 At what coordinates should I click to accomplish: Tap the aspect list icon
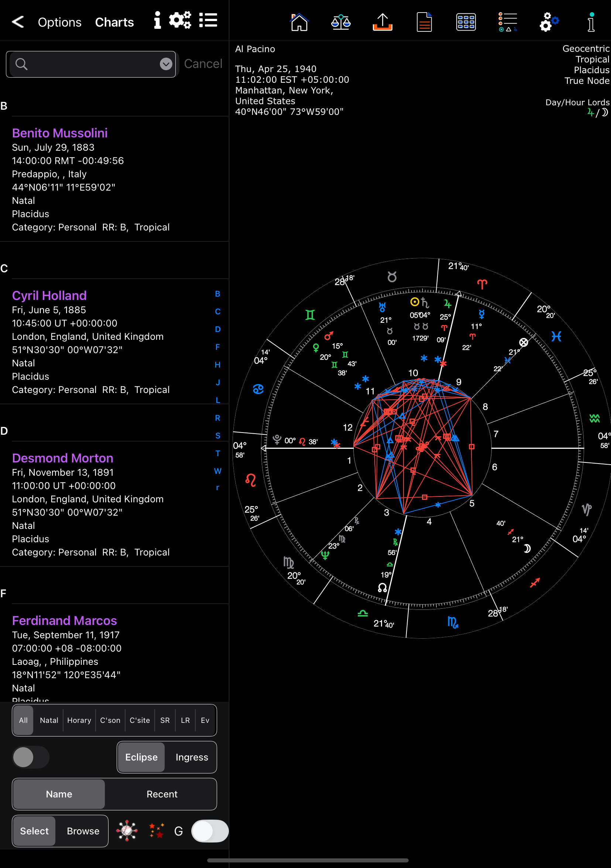(x=508, y=22)
